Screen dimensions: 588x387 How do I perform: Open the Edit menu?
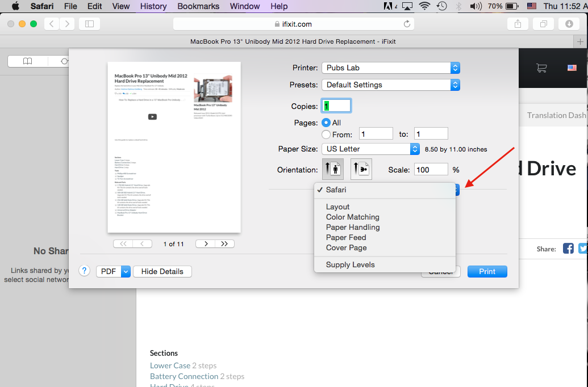click(94, 6)
